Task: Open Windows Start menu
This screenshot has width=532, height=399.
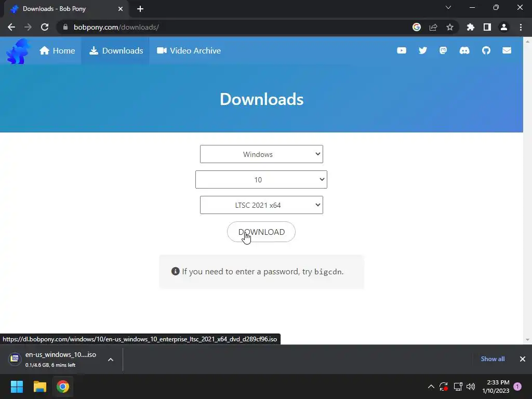Action: click(x=17, y=387)
